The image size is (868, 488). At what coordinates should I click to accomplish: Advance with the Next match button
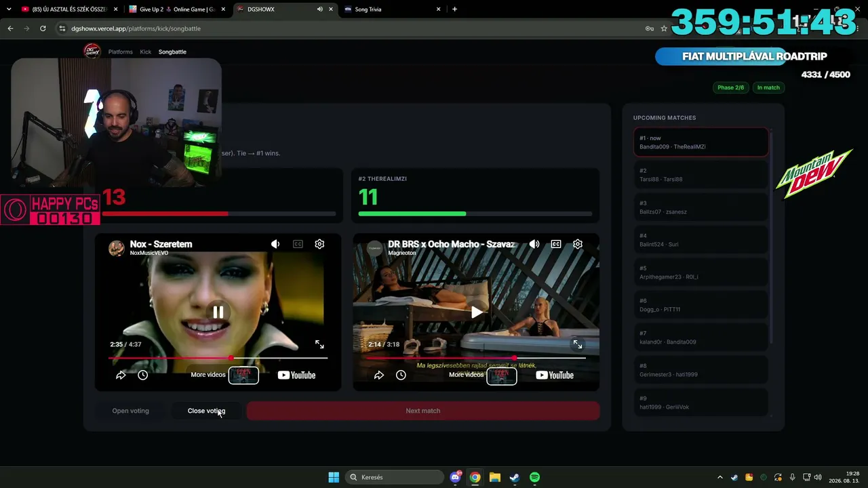coord(423,411)
